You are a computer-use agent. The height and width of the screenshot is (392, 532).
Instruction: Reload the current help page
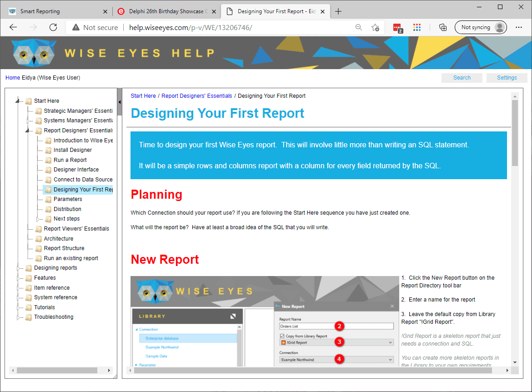pyautogui.click(x=53, y=27)
